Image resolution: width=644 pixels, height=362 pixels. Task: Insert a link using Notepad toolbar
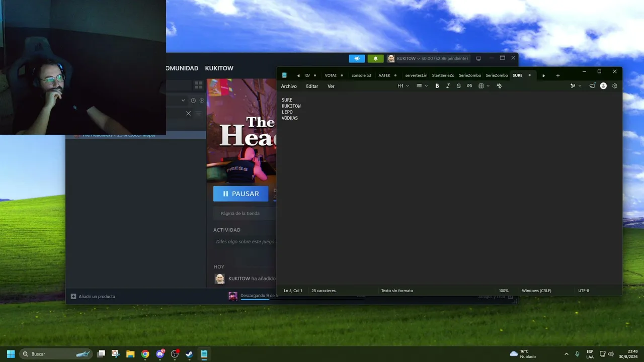(469, 86)
